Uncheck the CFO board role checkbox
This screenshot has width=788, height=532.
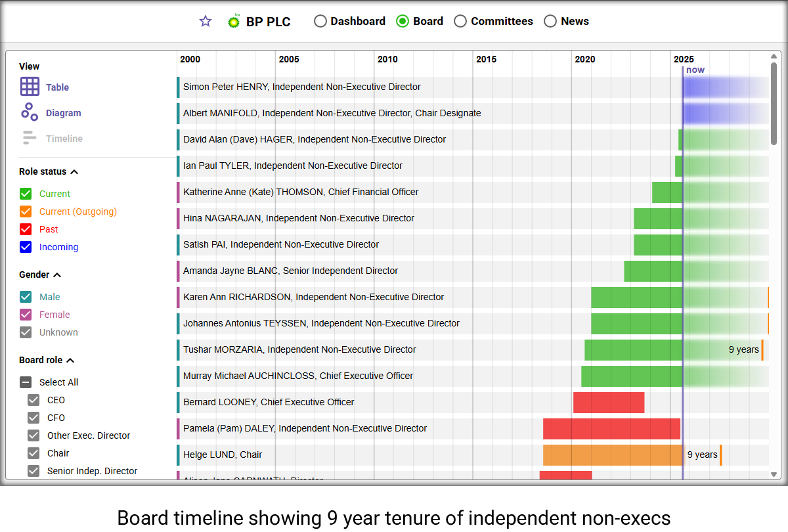[33, 418]
